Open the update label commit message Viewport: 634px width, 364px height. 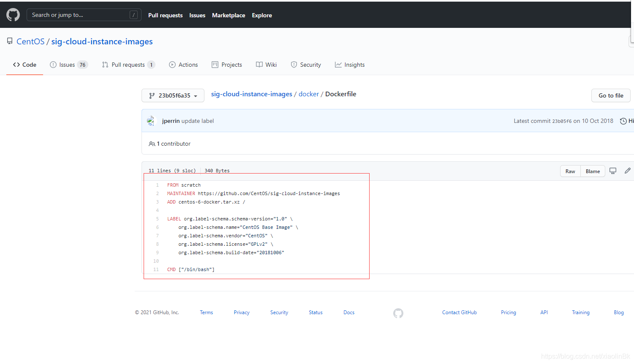198,121
